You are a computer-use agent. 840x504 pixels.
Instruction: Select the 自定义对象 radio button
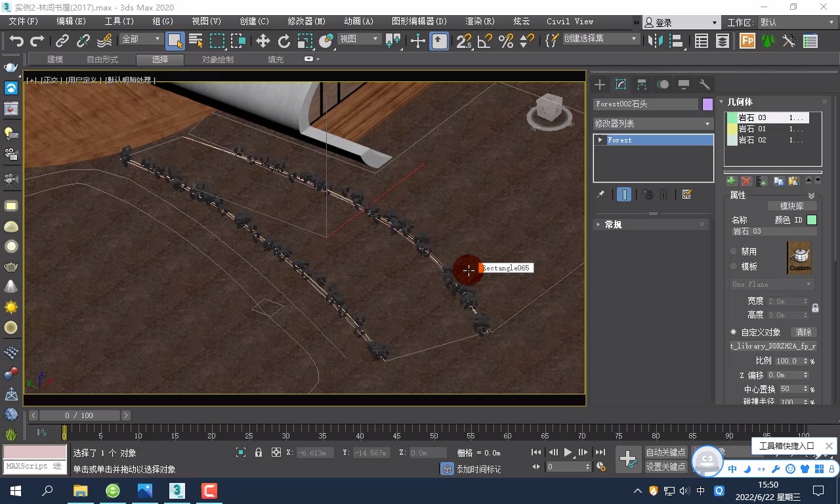(734, 332)
